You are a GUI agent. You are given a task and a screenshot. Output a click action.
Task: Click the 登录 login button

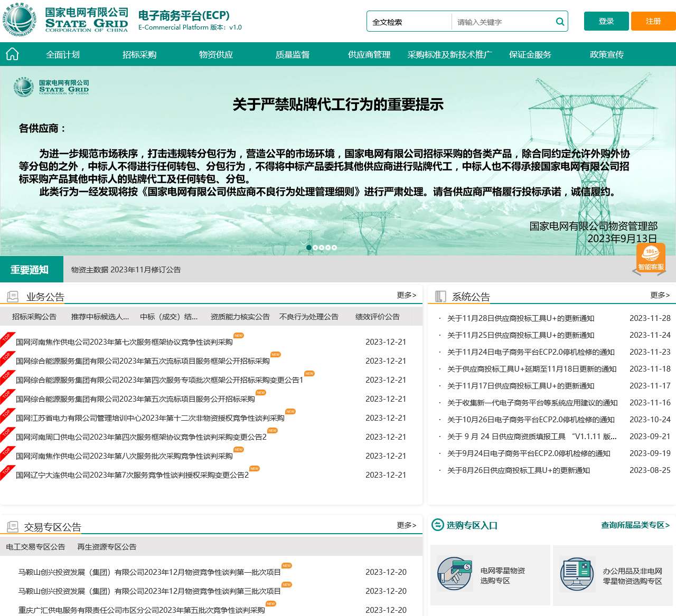pos(606,21)
